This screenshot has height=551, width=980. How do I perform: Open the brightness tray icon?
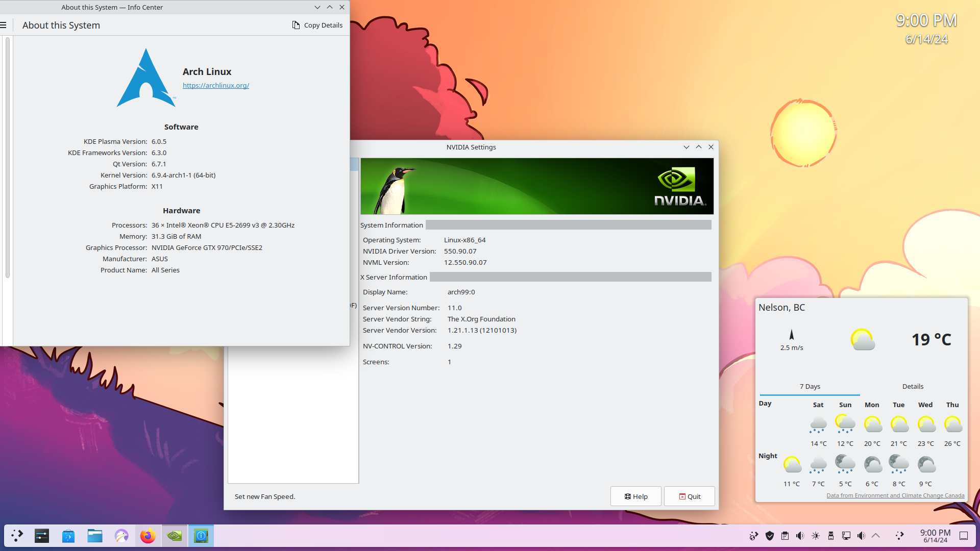click(x=816, y=536)
